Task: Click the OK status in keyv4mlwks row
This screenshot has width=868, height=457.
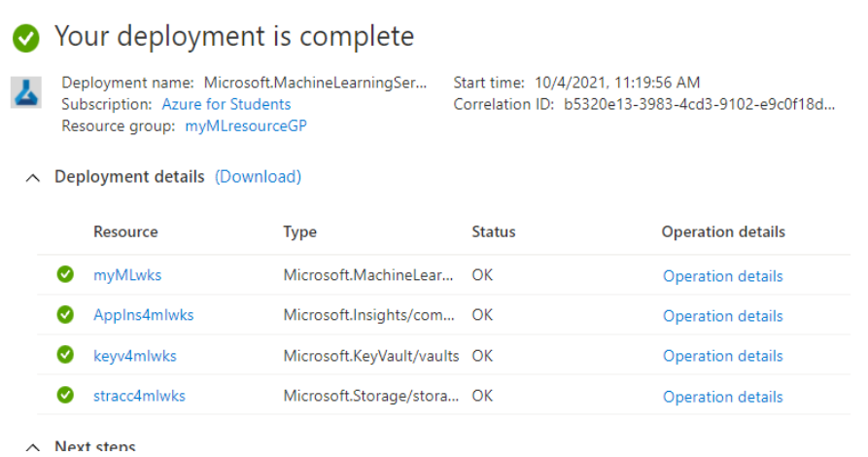Action: (482, 356)
